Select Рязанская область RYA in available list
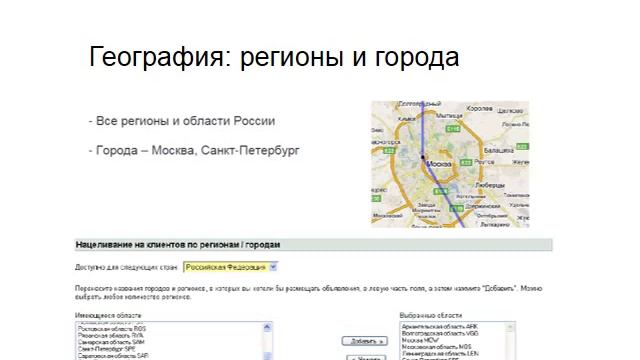 coord(110,336)
